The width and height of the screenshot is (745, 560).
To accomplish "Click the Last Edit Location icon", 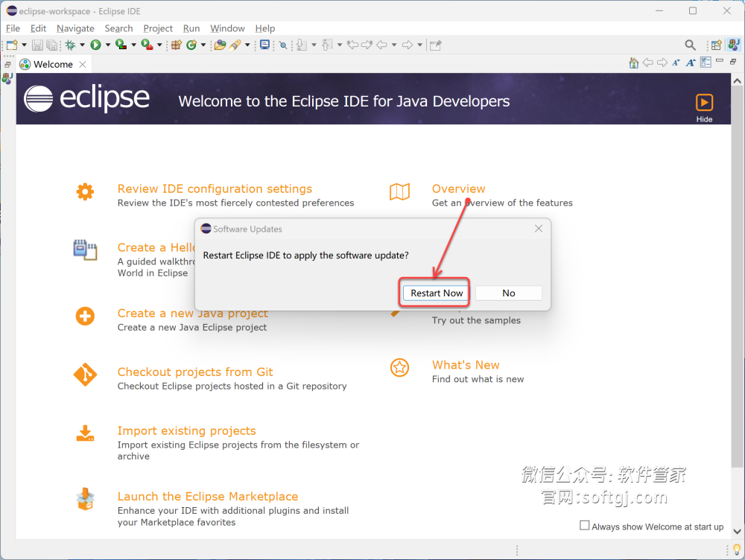I will (352, 45).
